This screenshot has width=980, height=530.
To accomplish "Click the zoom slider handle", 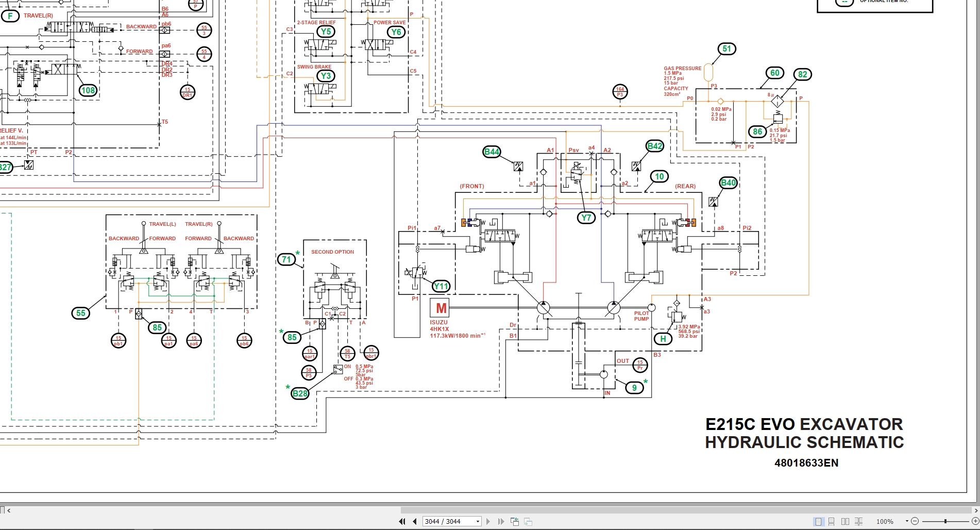I will coord(945,521).
